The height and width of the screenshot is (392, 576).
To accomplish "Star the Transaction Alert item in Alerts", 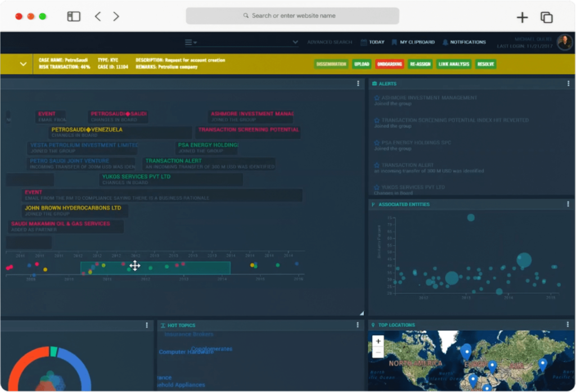I will [376, 165].
